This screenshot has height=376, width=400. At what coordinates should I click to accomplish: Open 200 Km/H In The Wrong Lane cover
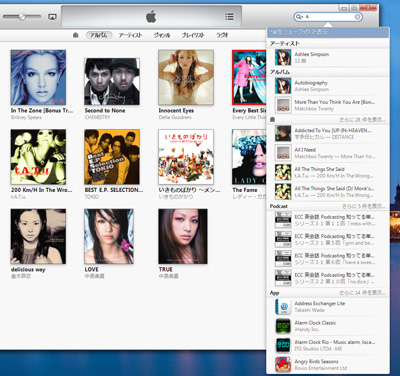(38, 157)
